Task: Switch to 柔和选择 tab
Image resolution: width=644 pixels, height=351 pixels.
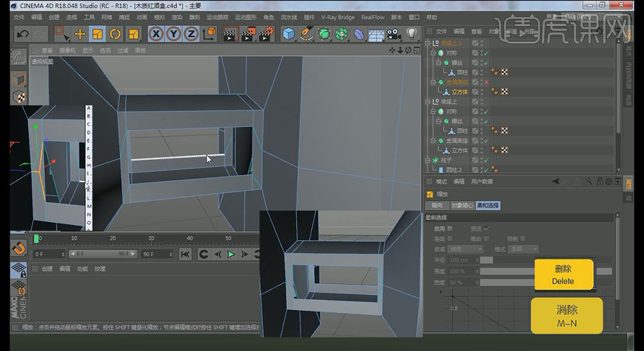Action: pyautogui.click(x=488, y=205)
